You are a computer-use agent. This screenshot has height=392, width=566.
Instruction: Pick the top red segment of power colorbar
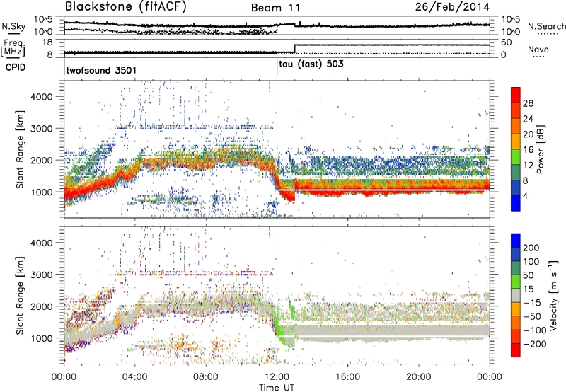pos(516,96)
